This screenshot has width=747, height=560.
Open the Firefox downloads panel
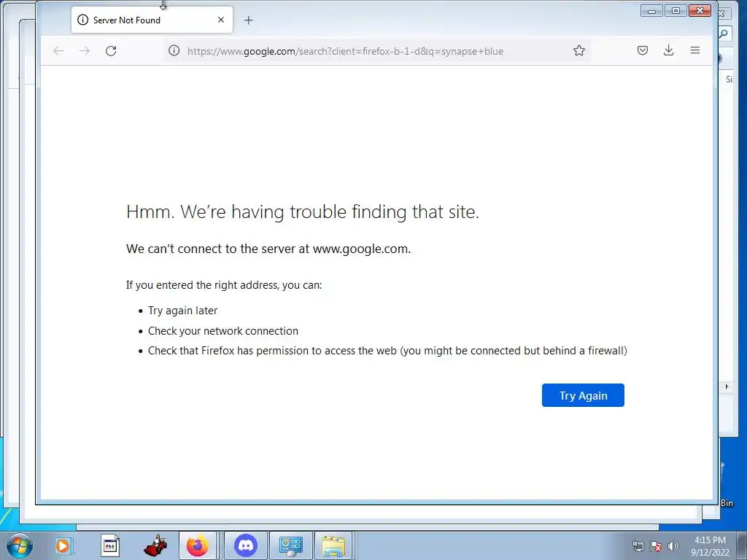click(668, 50)
